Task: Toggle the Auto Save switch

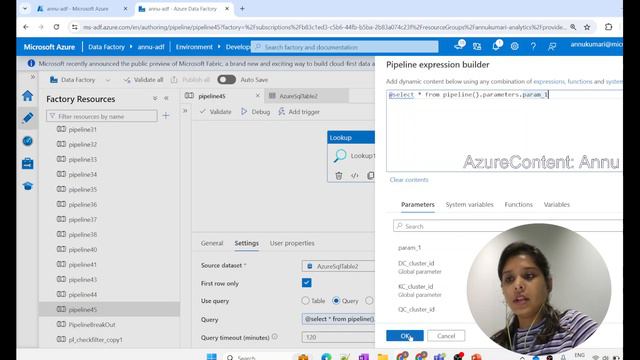Action: (x=227, y=80)
